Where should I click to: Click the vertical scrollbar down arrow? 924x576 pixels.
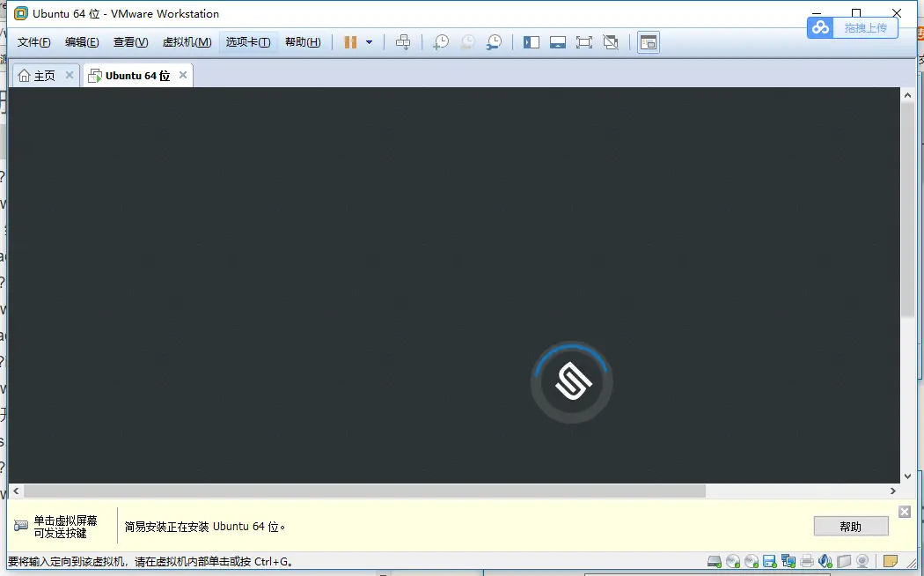[x=907, y=476]
